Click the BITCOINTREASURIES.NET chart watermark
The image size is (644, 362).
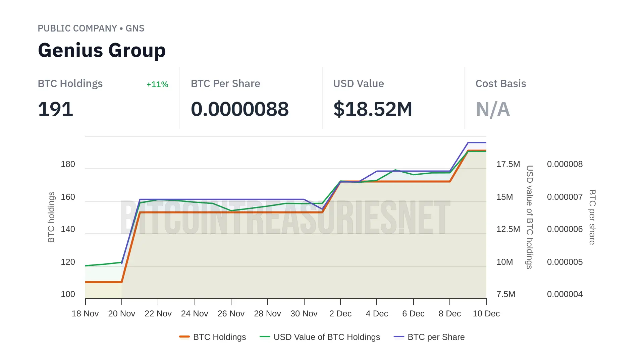[285, 217]
